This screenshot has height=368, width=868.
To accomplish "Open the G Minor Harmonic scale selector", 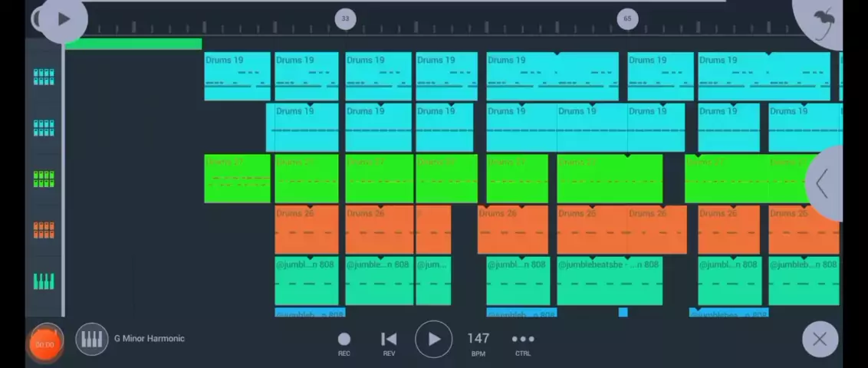I will 150,338.
